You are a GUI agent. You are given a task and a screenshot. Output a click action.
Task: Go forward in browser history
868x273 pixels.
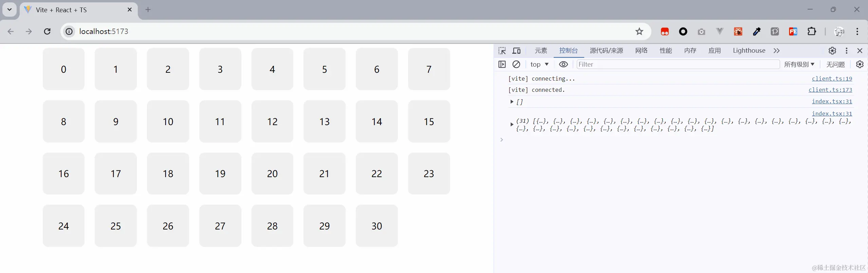(x=29, y=32)
